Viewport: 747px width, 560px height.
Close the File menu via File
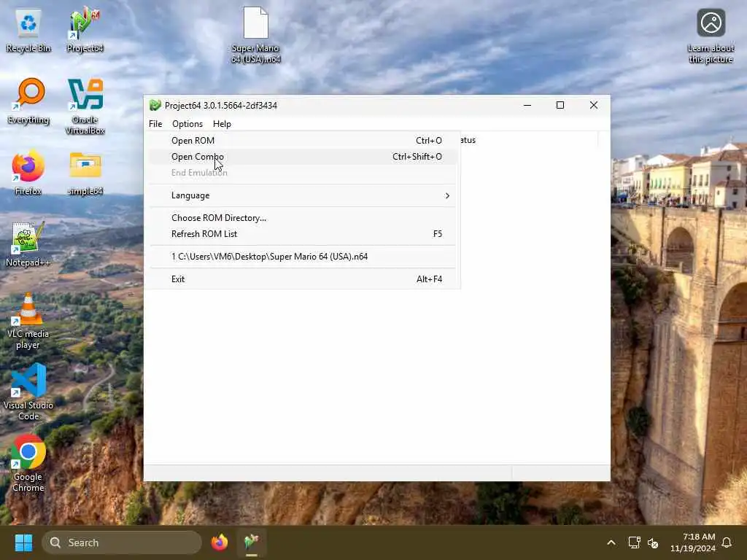pos(155,124)
